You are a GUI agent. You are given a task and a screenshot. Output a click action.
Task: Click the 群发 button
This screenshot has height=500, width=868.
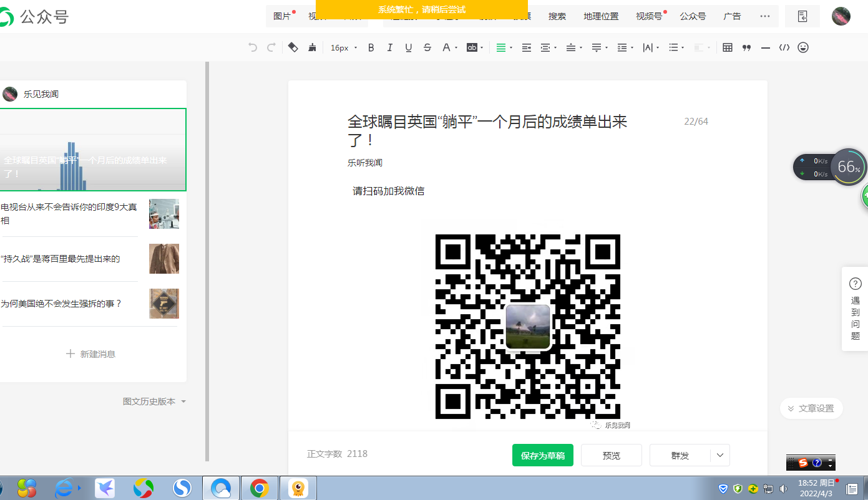680,456
